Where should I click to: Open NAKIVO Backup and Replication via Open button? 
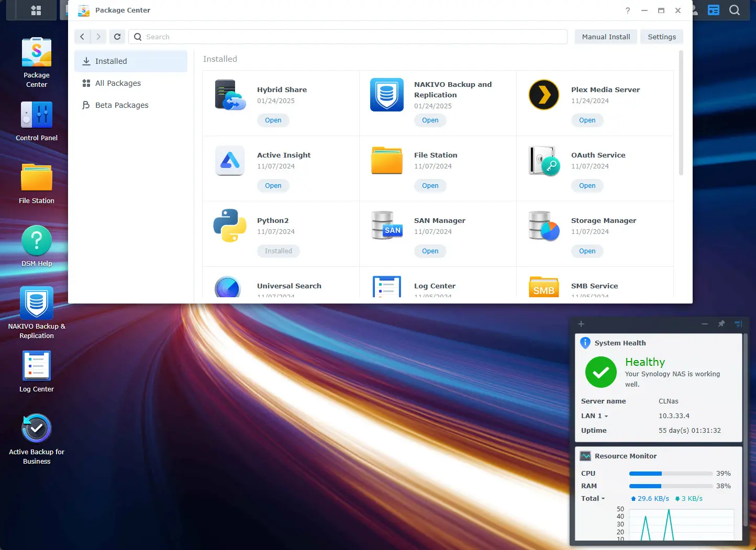[x=430, y=120]
